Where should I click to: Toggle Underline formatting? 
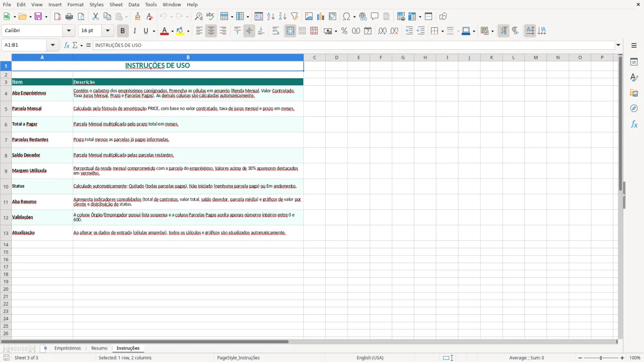pos(145,31)
